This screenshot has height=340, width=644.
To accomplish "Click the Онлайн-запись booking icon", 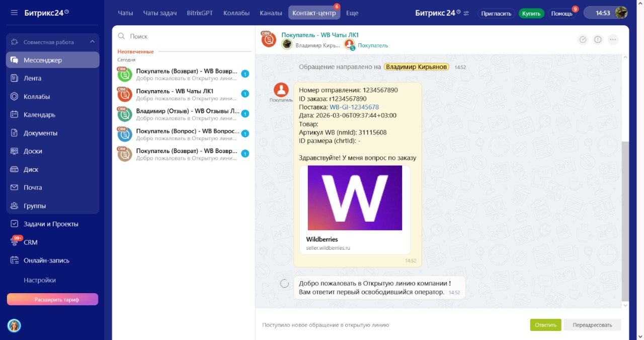I will [14, 260].
